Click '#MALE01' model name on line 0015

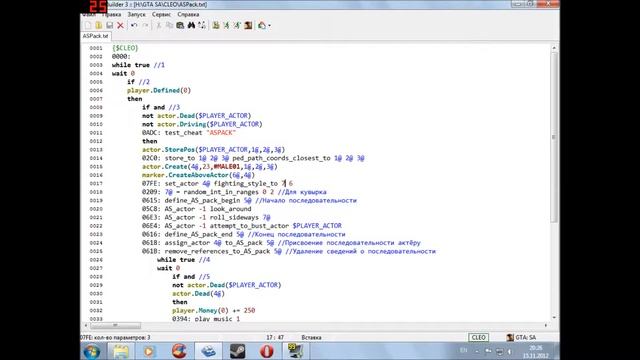(227, 167)
